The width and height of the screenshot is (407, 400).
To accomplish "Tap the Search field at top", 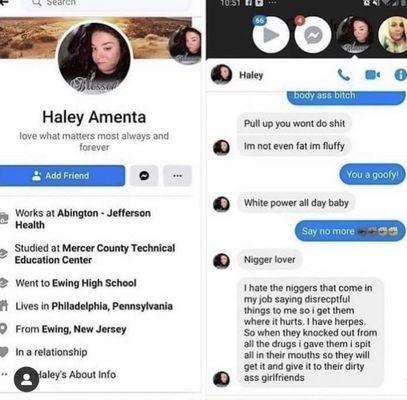I will point(108,3).
